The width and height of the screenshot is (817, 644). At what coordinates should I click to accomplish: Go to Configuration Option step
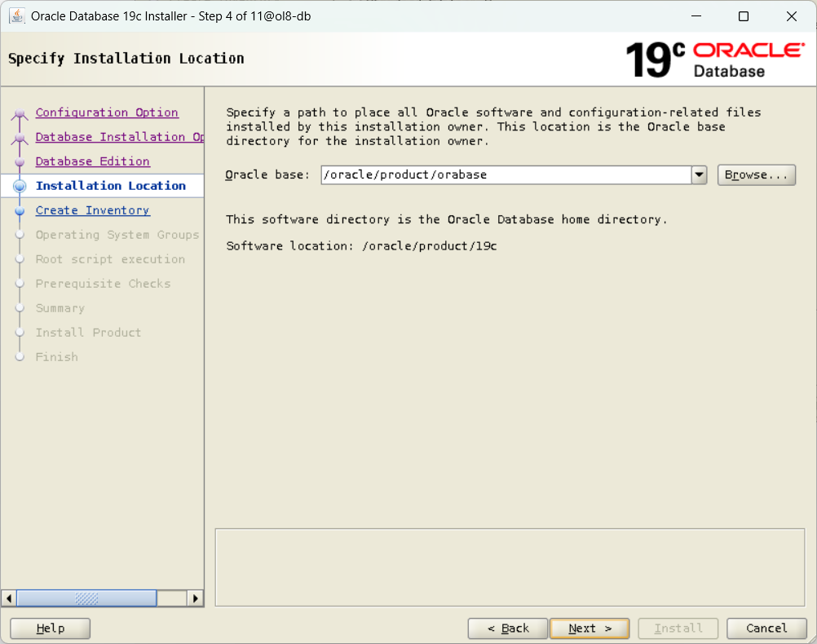click(x=107, y=112)
